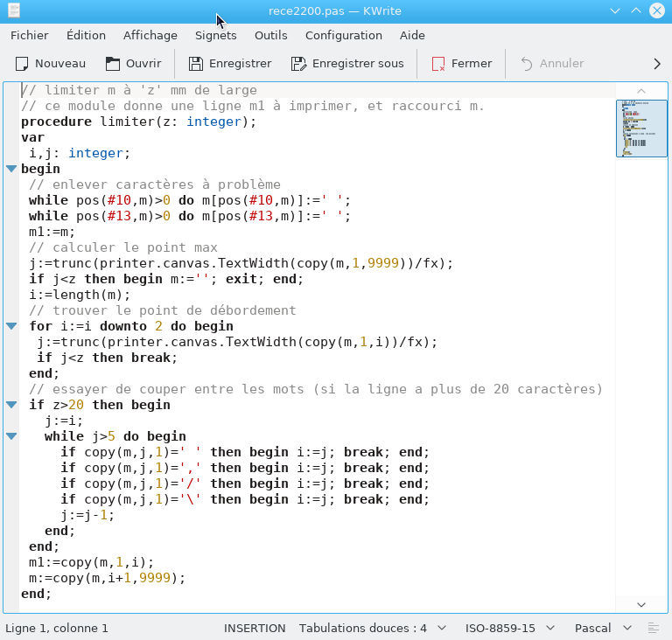Click the 'm1:=copy(m,1,i);' line

coord(91,562)
